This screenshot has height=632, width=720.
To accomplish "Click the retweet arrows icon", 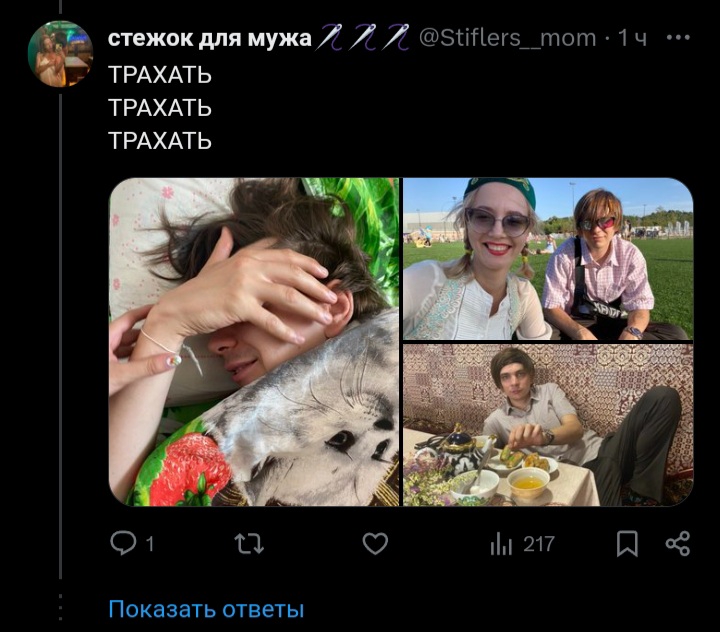I will point(249,544).
